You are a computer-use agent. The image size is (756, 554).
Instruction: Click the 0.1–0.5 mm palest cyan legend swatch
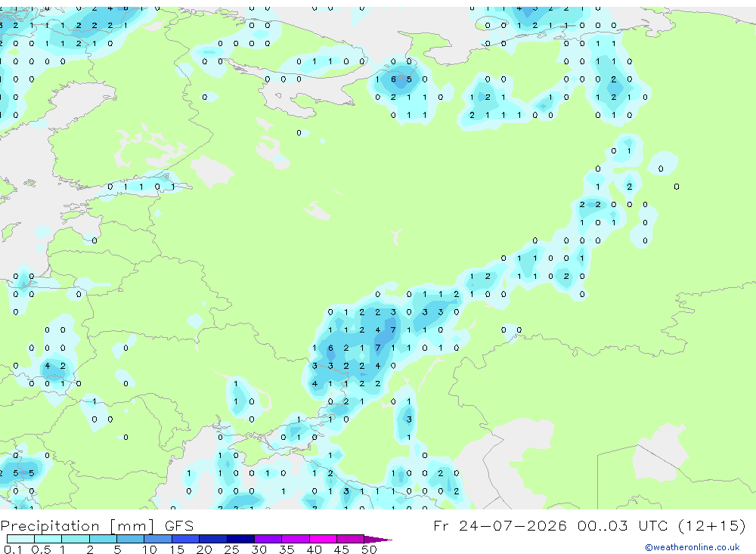20,539
